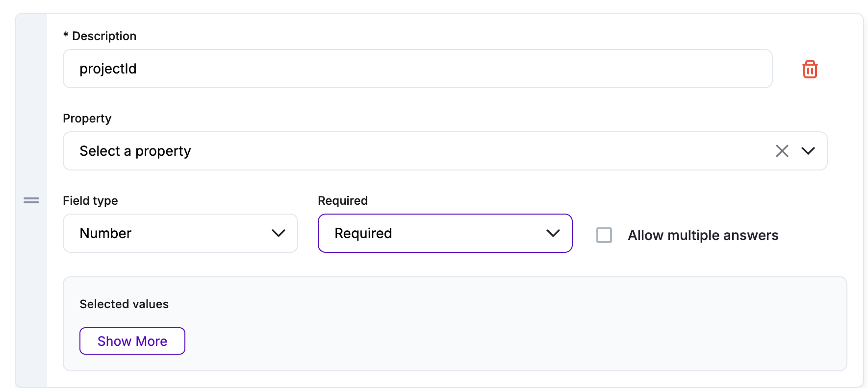Click the "Selected values" heading
This screenshot has height=388, width=868.
(x=124, y=304)
